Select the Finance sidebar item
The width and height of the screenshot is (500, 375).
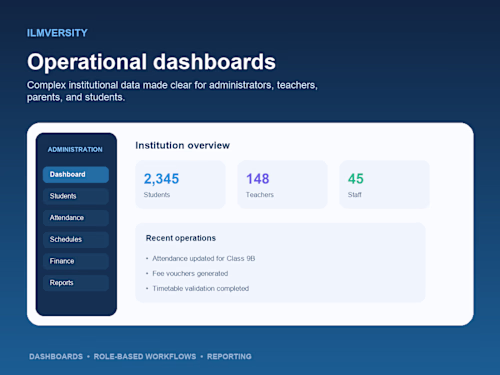pyautogui.click(x=76, y=261)
